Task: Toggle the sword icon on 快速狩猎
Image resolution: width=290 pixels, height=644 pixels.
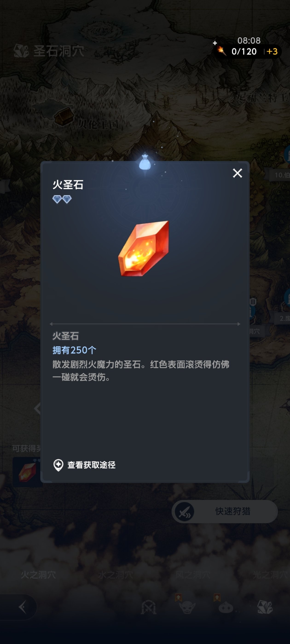Action: coord(185,512)
